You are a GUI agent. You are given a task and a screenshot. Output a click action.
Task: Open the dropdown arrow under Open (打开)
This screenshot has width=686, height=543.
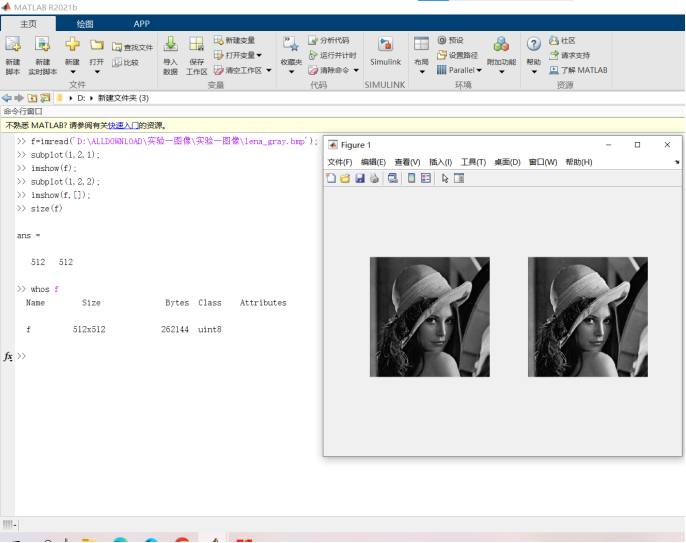(97, 72)
